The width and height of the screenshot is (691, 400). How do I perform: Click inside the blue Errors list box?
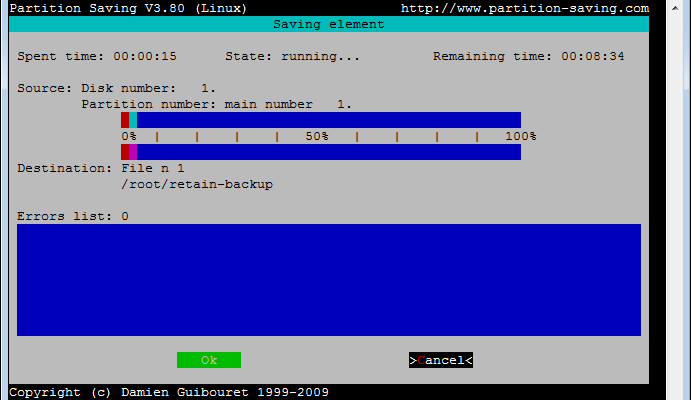(329, 280)
